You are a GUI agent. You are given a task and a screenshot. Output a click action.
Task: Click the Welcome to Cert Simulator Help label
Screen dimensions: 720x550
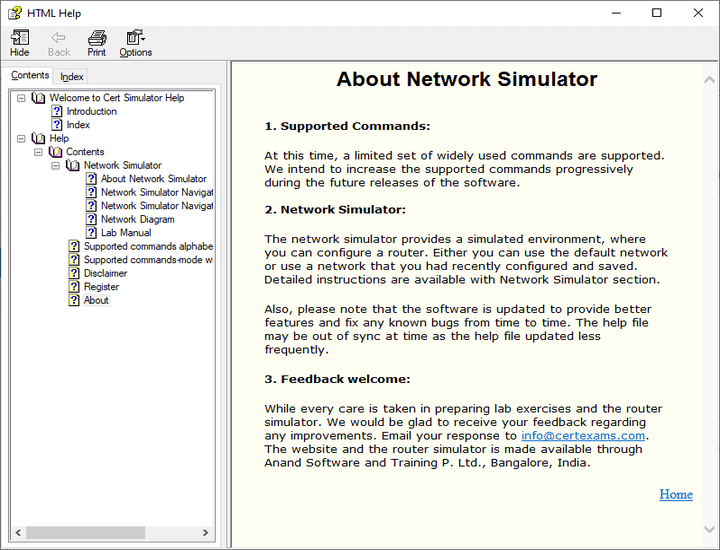click(x=117, y=98)
